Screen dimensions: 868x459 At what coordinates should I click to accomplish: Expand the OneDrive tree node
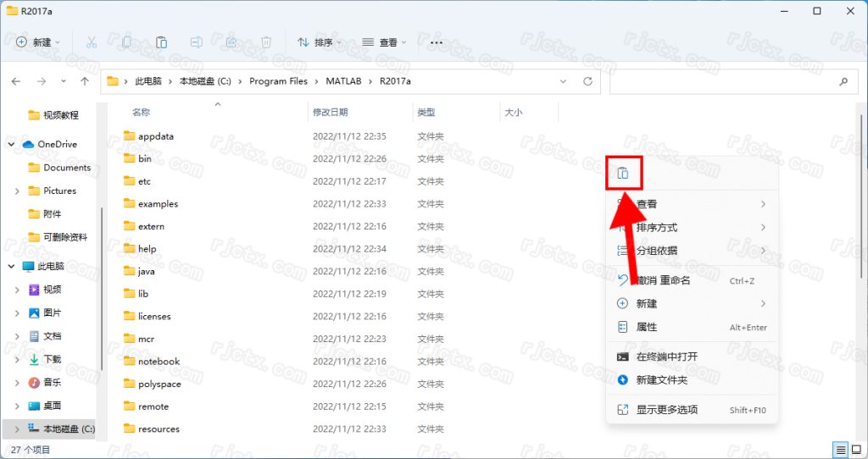pyautogui.click(x=12, y=144)
